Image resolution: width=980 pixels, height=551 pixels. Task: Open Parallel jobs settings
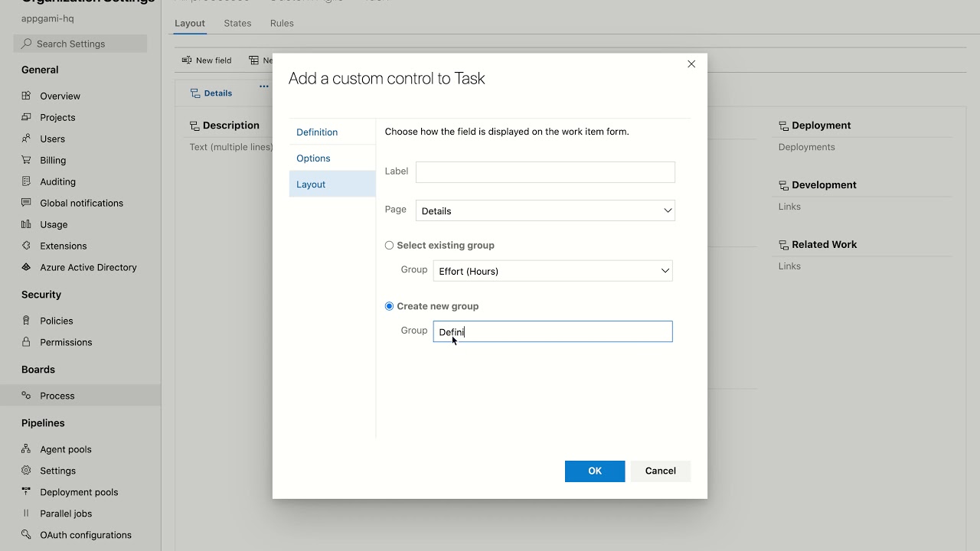[66, 514]
